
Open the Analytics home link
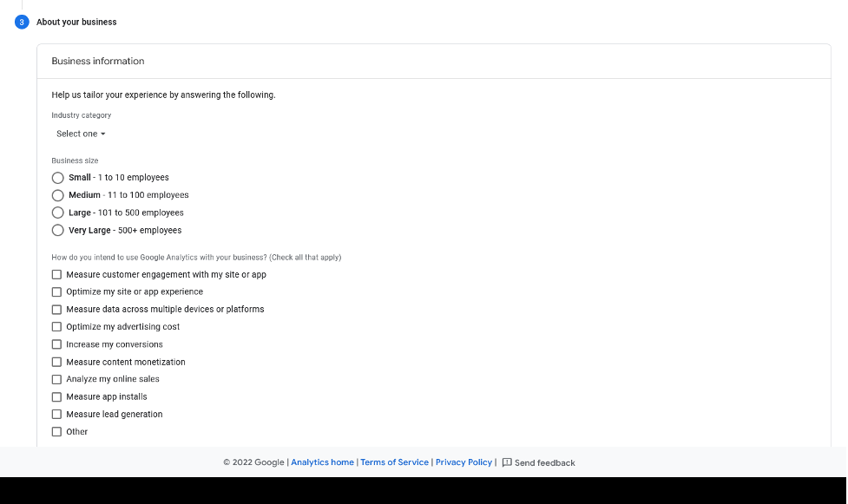(x=322, y=462)
